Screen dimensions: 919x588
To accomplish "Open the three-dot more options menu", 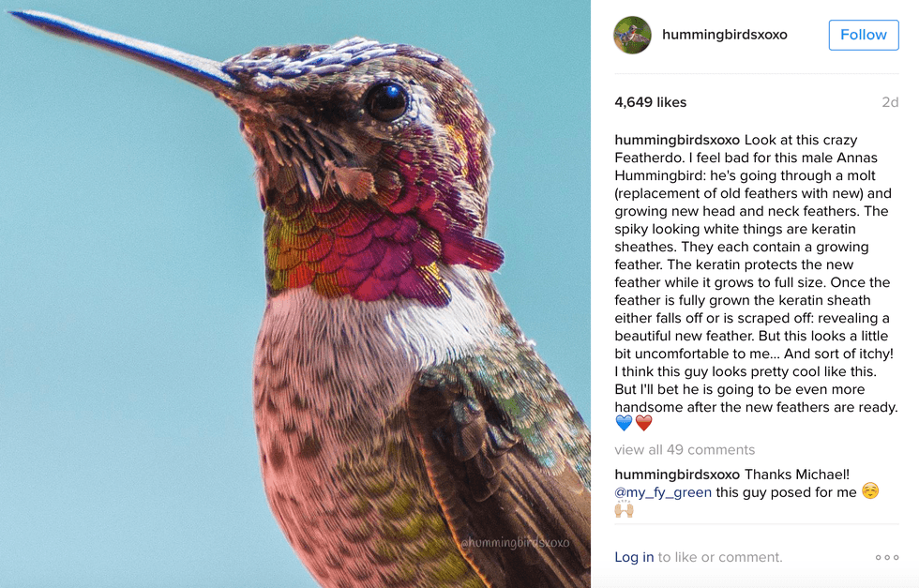I will pyautogui.click(x=886, y=557).
